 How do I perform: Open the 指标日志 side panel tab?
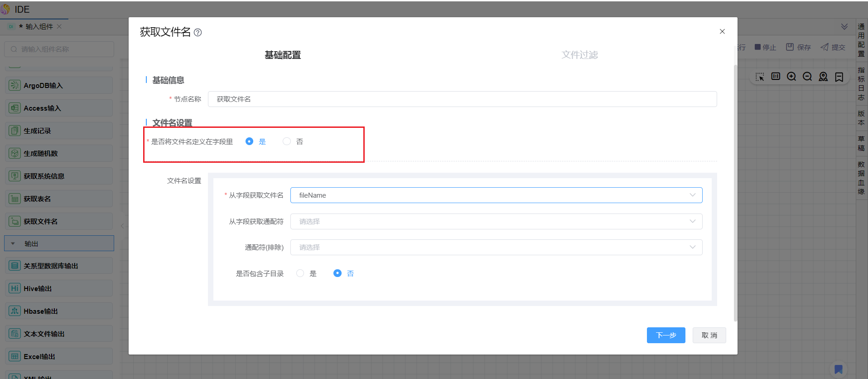click(x=861, y=83)
